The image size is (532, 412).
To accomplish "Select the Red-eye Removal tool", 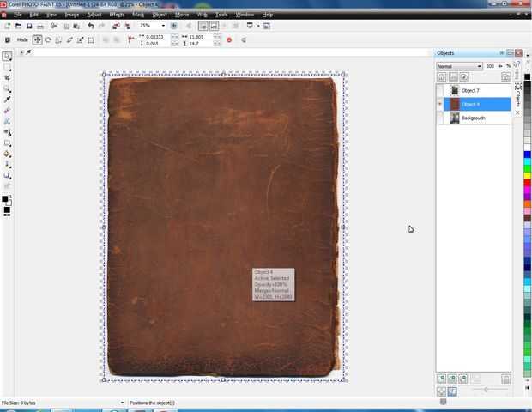I will (x=7, y=122).
